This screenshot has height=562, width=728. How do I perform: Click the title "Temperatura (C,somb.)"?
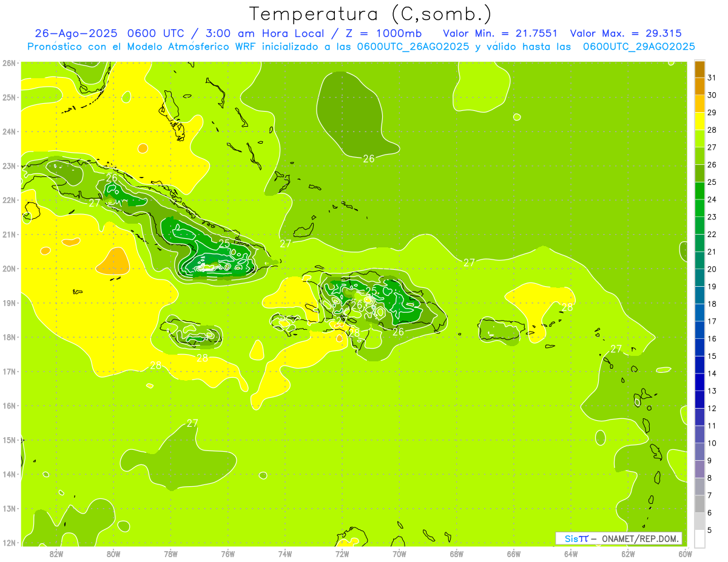tap(371, 13)
